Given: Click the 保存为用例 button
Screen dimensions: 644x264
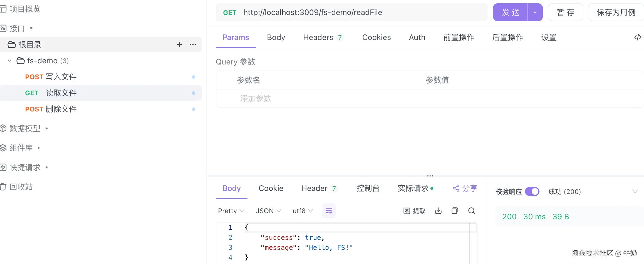Looking at the screenshot, I should tap(615, 12).
